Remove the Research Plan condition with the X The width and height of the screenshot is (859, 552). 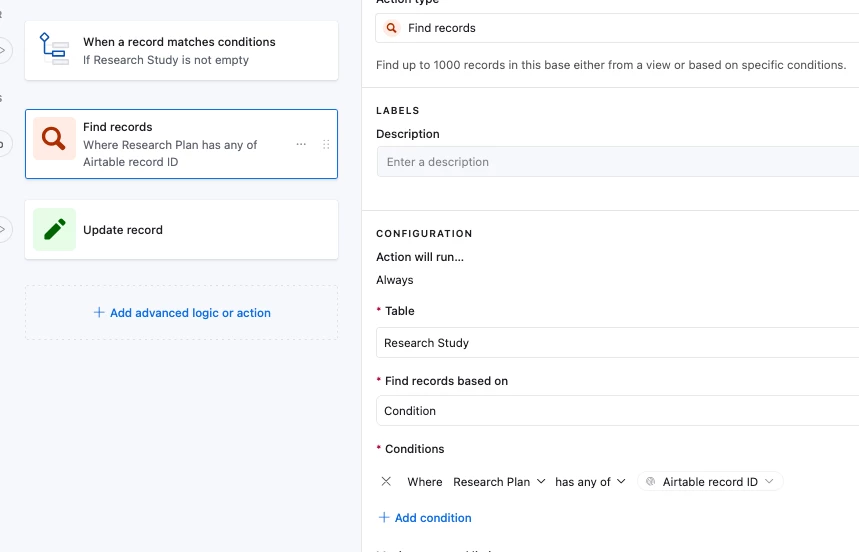pyautogui.click(x=386, y=481)
